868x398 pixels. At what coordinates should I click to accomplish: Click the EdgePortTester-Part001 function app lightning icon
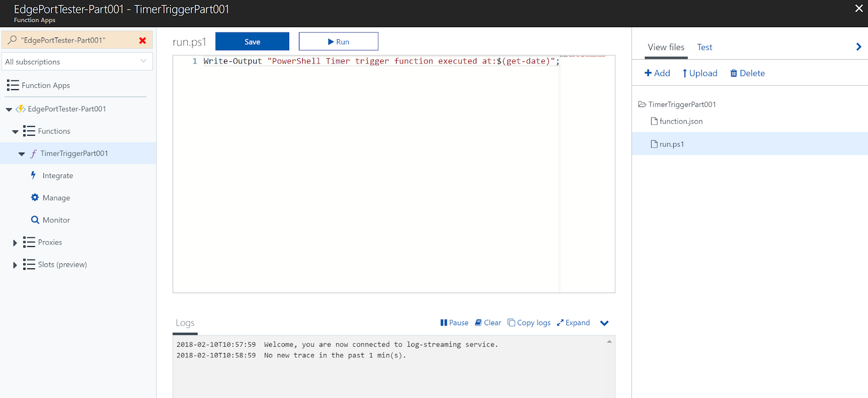[x=21, y=109]
